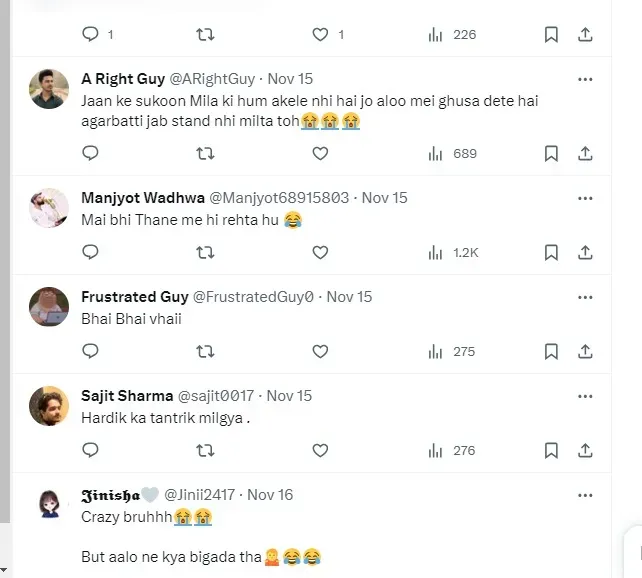Reply to A Right Guy's tweet
The image size is (642, 578).
[x=90, y=154]
